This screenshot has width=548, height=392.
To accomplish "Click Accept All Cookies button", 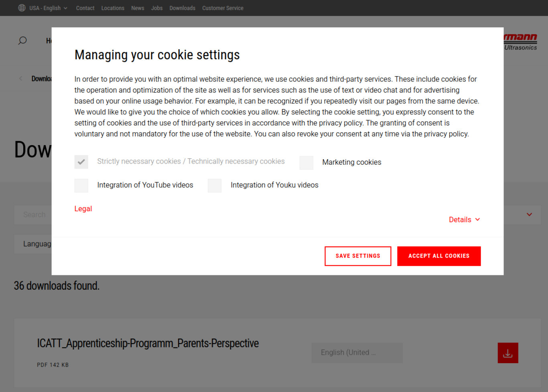I will click(x=439, y=256).
